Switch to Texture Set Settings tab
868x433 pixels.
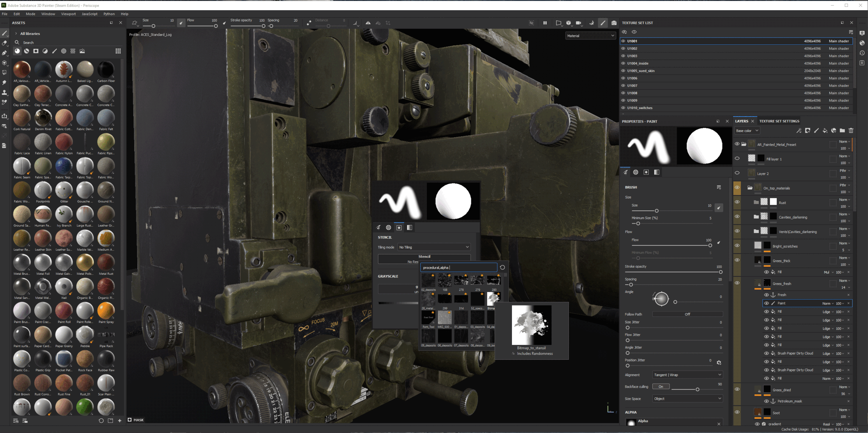tap(779, 121)
